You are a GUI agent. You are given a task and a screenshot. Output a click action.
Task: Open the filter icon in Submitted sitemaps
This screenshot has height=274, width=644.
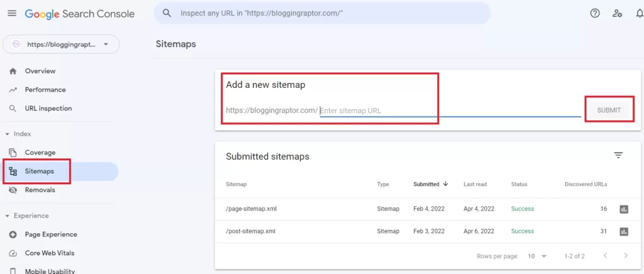pos(619,155)
